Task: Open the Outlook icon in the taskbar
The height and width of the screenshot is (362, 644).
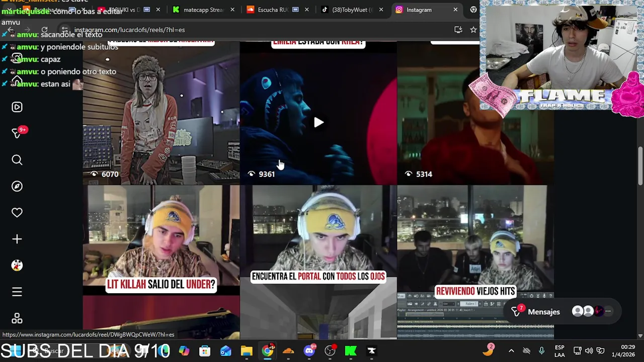Action: coord(225,351)
